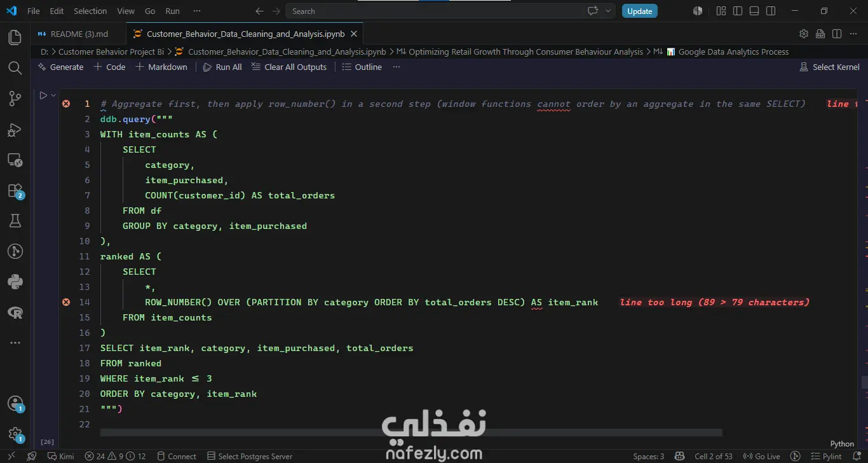Change indentation Spaces: 3 setting
The image size is (868, 463).
648,456
